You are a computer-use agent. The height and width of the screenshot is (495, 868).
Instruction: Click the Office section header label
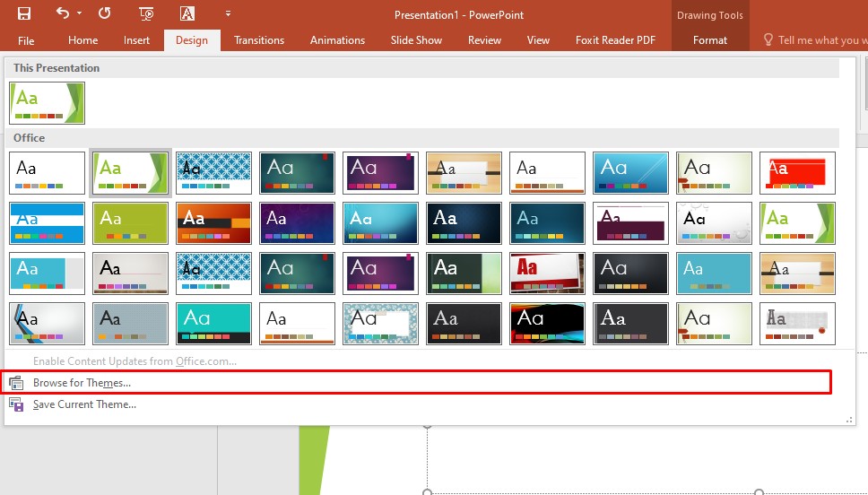tap(30, 138)
